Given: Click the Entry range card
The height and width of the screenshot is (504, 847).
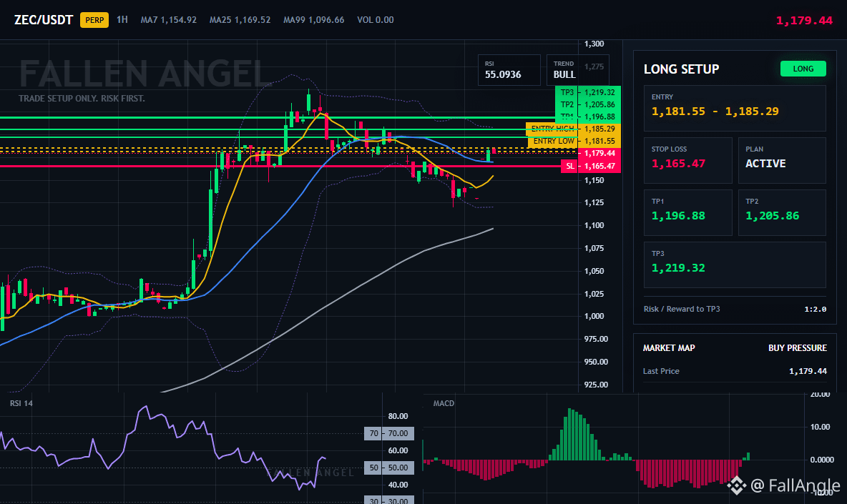Looking at the screenshot, I should (735, 108).
